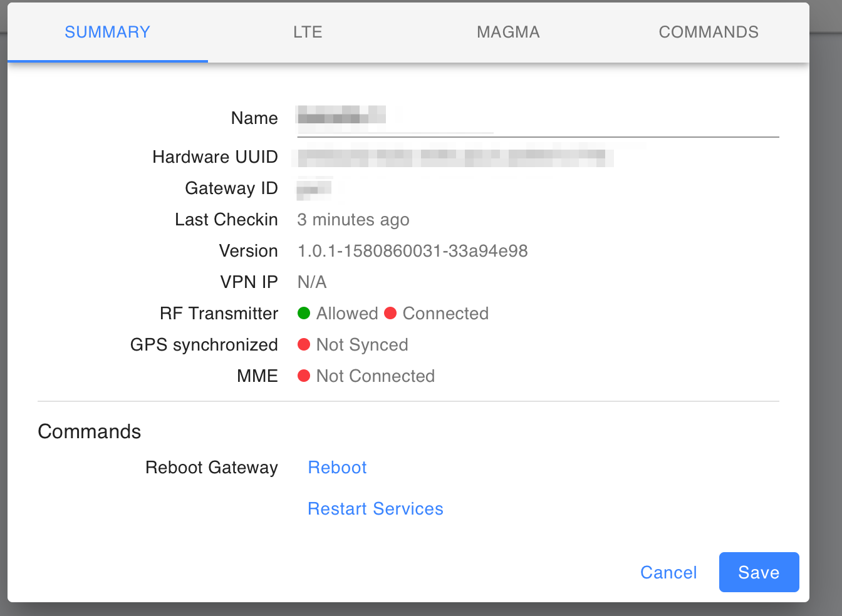Switch to the LTE tab

(308, 32)
